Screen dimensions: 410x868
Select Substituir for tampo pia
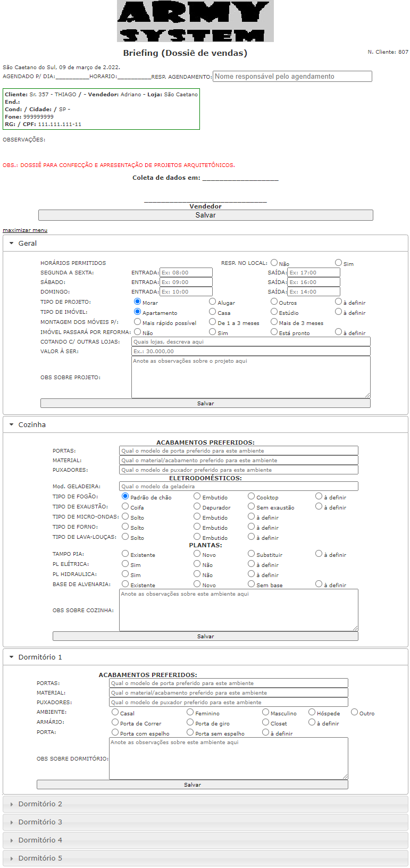point(251,553)
